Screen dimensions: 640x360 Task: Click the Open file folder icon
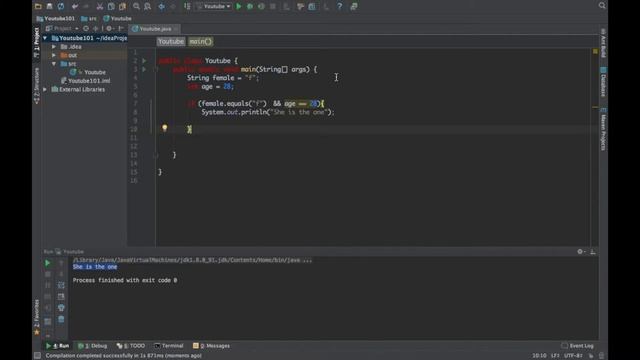coord(38,6)
